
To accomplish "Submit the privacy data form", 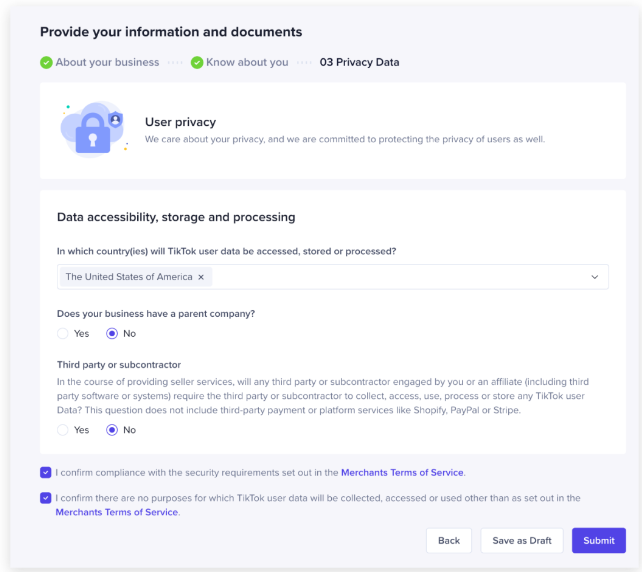I will point(599,541).
